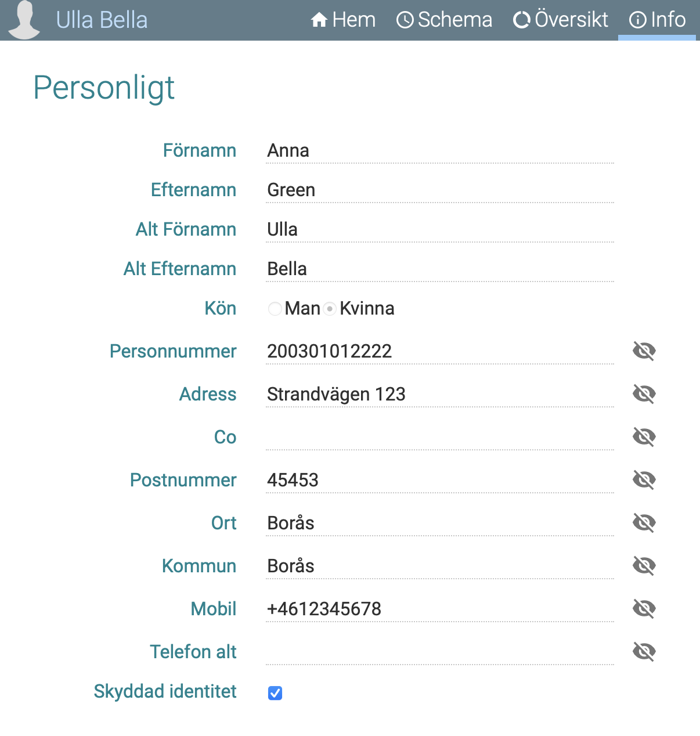The width and height of the screenshot is (700, 736).
Task: Switch to the Översikt tab
Action: pos(561,20)
